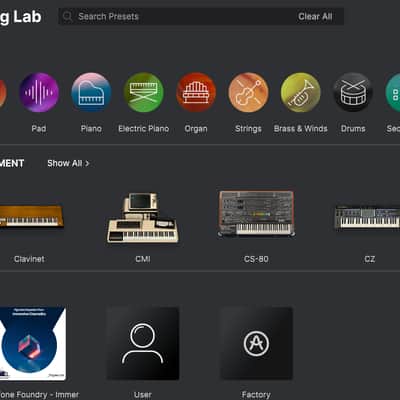Select the Piano category icon
Screen dimensions: 400x400
[91, 92]
